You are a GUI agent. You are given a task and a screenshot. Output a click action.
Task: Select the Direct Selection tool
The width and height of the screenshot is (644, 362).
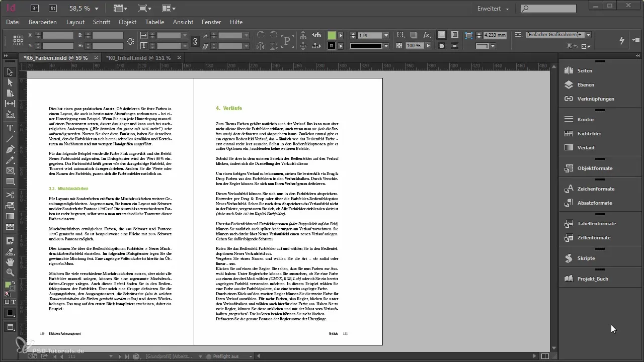pyautogui.click(x=10, y=82)
